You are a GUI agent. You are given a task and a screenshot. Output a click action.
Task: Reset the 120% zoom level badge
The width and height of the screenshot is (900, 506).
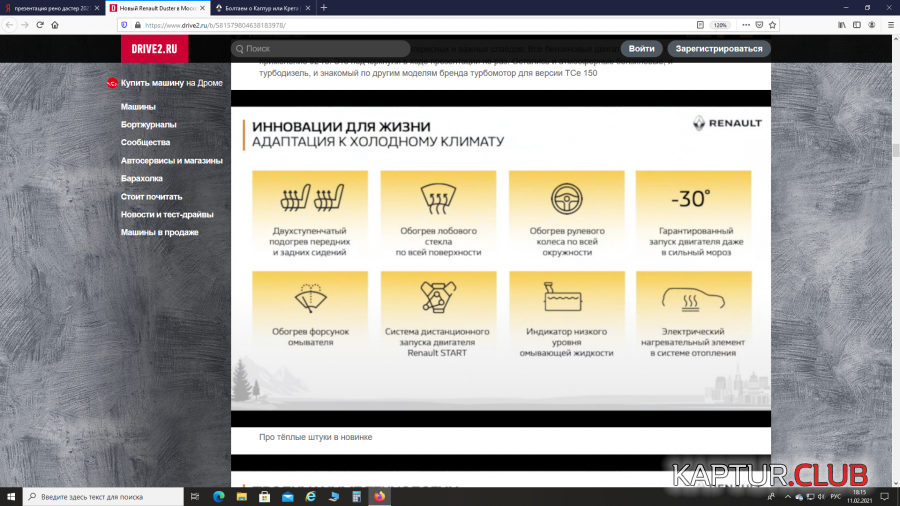[720, 25]
